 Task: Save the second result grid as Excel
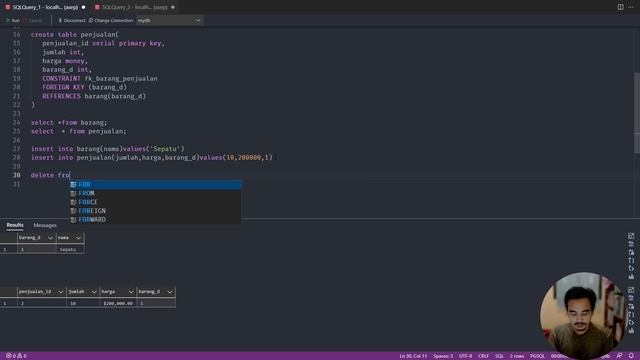pyautogui.click(x=631, y=307)
